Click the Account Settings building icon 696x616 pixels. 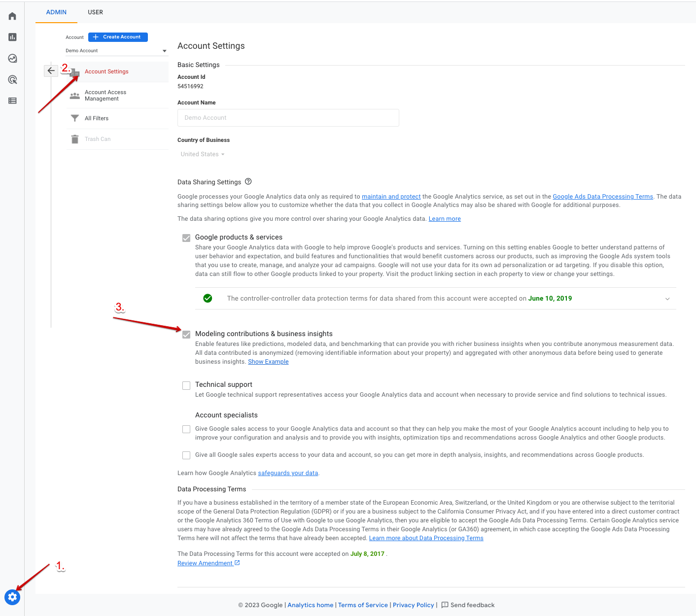click(x=75, y=73)
